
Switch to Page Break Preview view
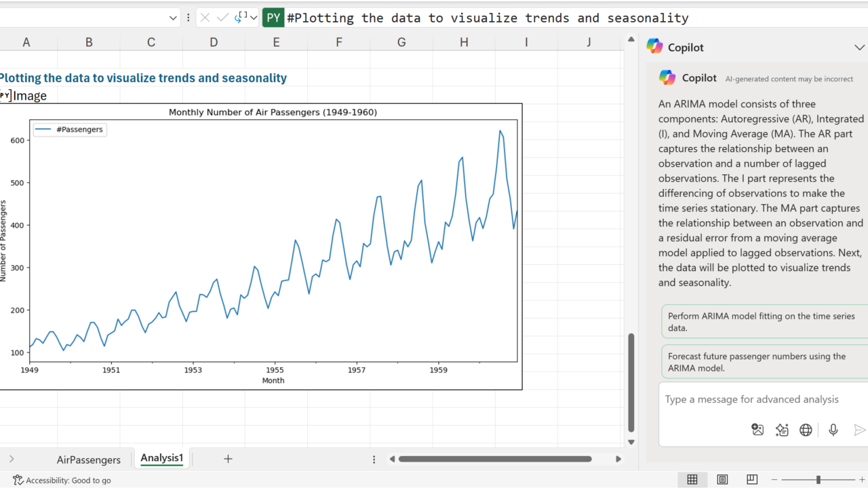(x=752, y=480)
